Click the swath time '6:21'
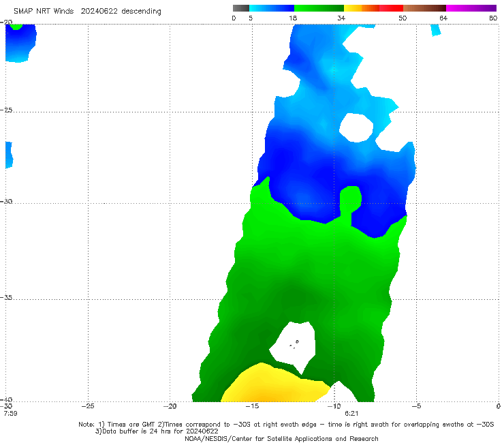This screenshot has width=504, height=443. [351, 414]
